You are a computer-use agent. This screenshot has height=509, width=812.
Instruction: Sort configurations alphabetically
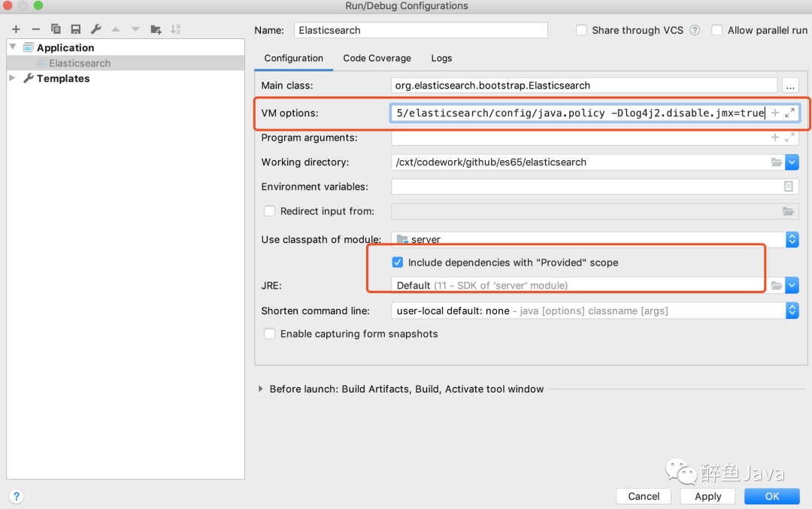coord(175,29)
